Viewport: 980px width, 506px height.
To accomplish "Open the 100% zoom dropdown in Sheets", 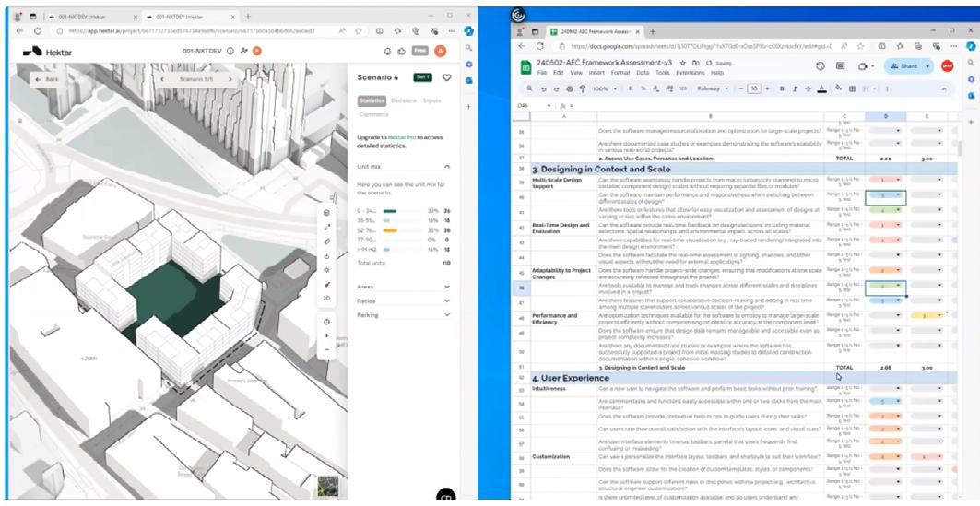I will pyautogui.click(x=604, y=89).
